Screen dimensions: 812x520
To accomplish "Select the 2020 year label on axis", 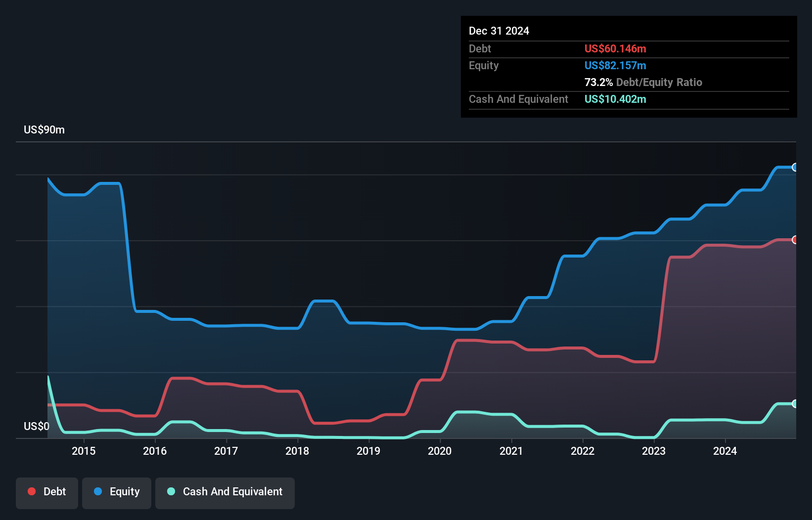I will pos(440,451).
